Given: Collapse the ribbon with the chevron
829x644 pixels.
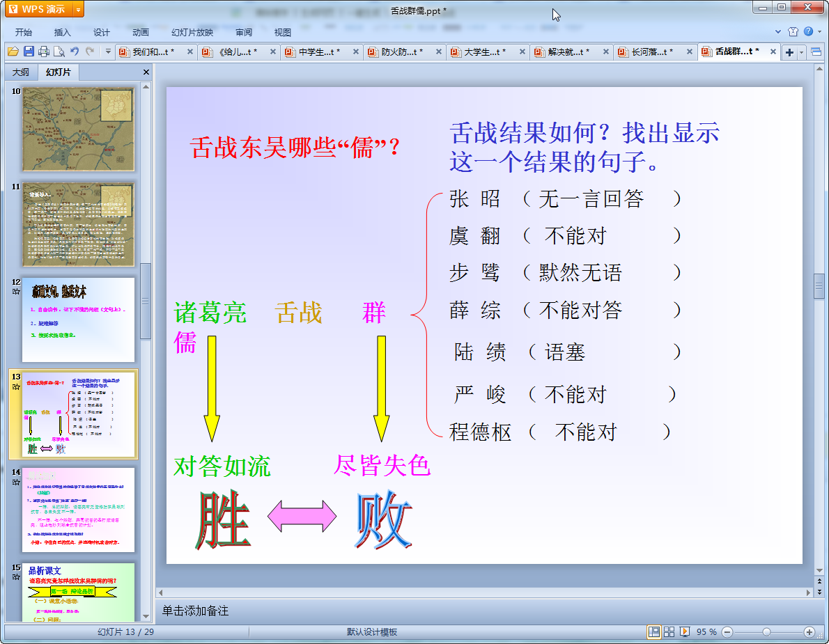Looking at the screenshot, I should [x=777, y=32].
